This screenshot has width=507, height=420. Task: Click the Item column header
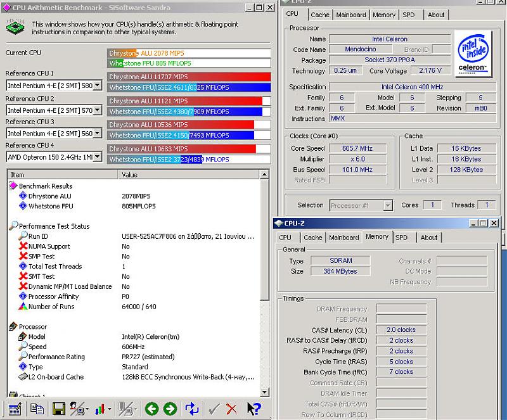(x=63, y=175)
